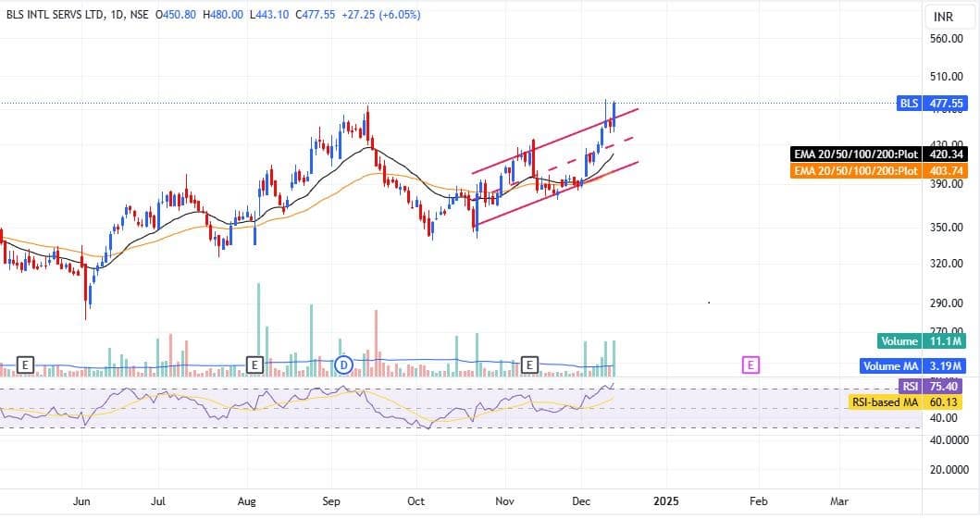Click the leftmost earnings 'E' marker

click(x=25, y=365)
